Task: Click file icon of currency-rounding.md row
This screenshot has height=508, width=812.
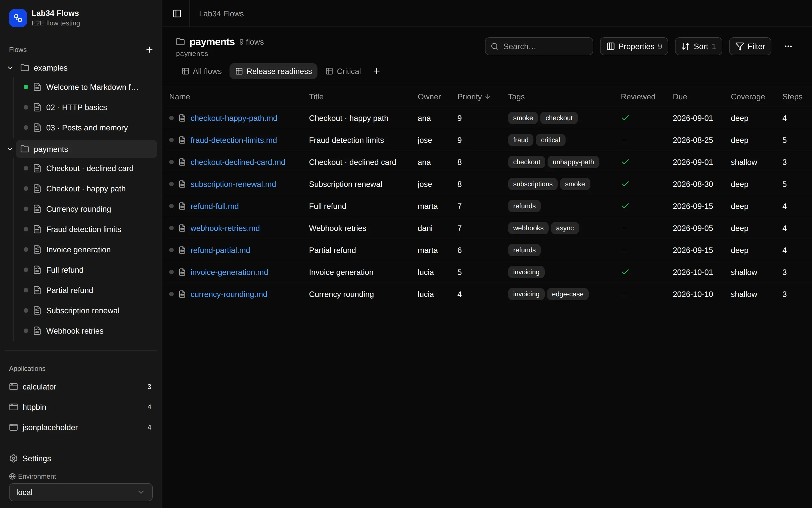Action: tap(182, 294)
